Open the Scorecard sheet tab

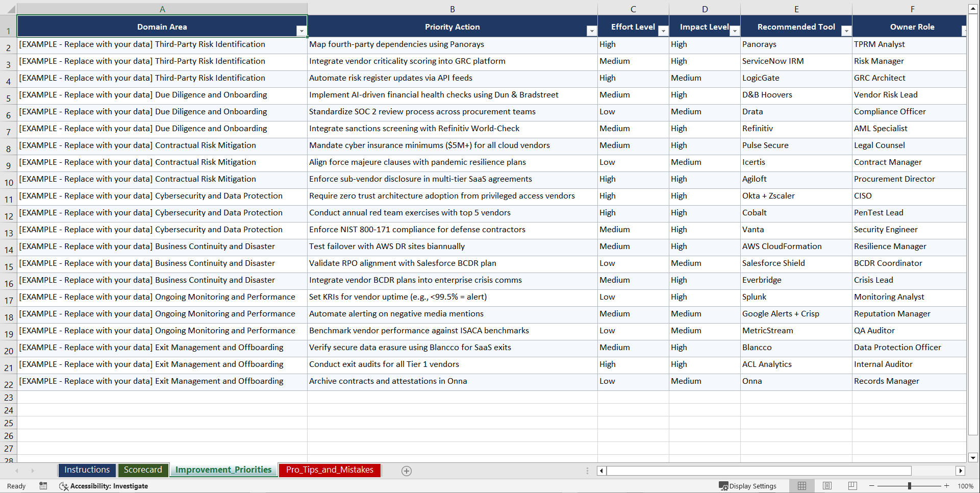click(143, 470)
